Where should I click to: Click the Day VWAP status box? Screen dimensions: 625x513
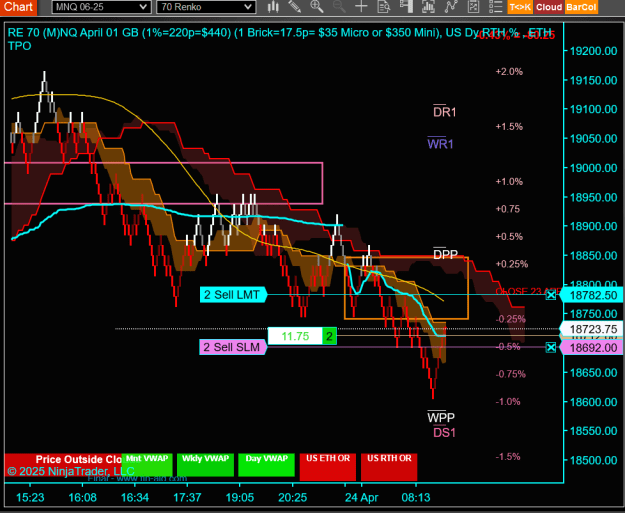(267, 464)
